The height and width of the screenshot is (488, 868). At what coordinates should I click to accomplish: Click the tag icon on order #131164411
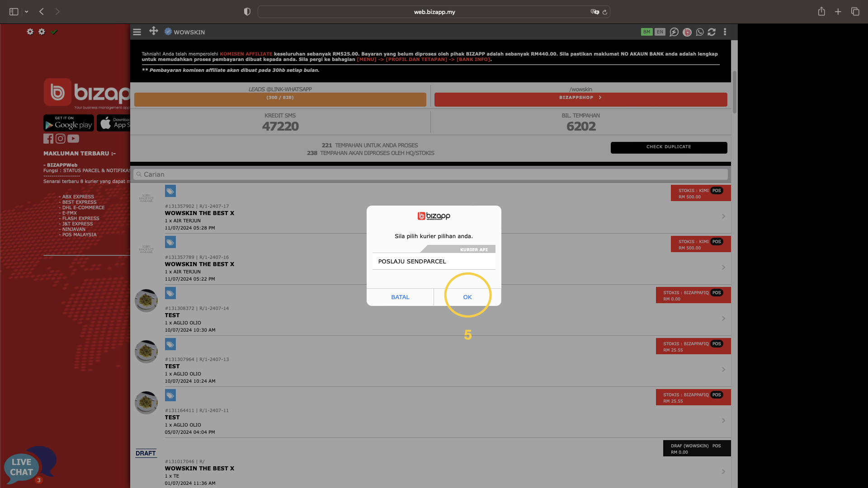coord(170,395)
